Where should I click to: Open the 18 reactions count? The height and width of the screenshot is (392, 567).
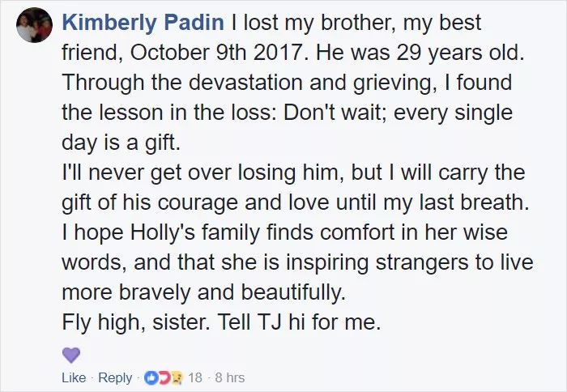tap(195, 377)
